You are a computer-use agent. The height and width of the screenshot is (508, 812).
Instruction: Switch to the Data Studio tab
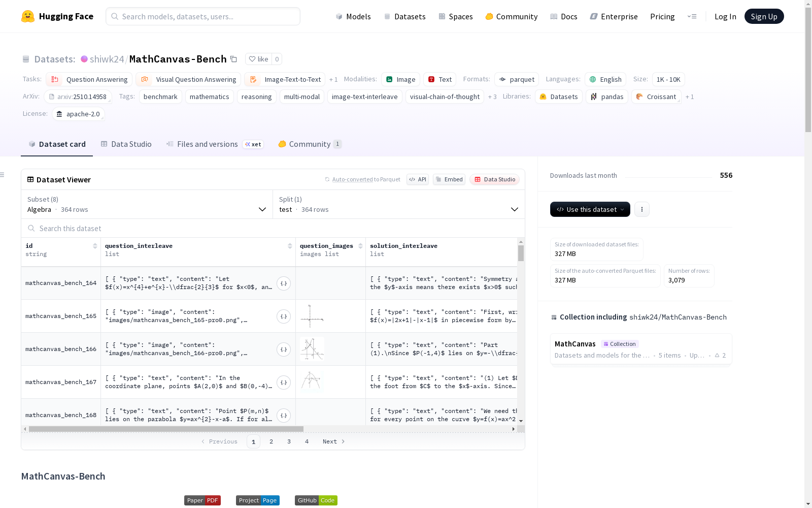click(x=126, y=144)
